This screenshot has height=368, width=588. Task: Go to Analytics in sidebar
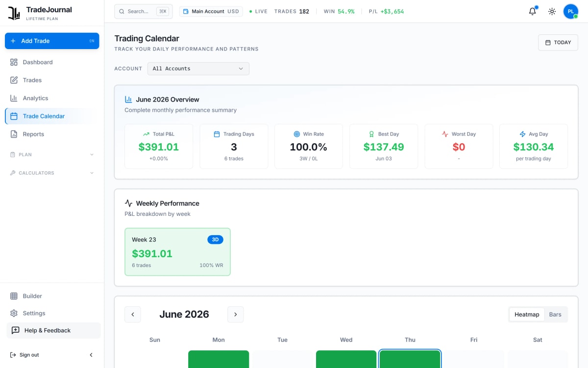[52, 98]
